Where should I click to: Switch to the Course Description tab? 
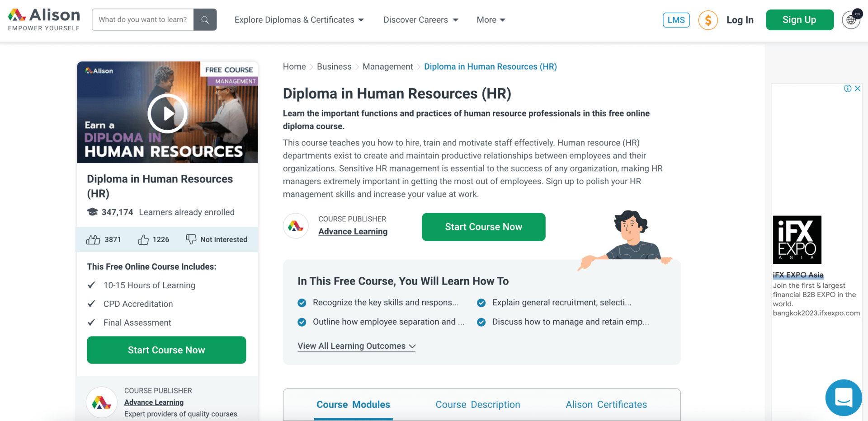coord(477,405)
